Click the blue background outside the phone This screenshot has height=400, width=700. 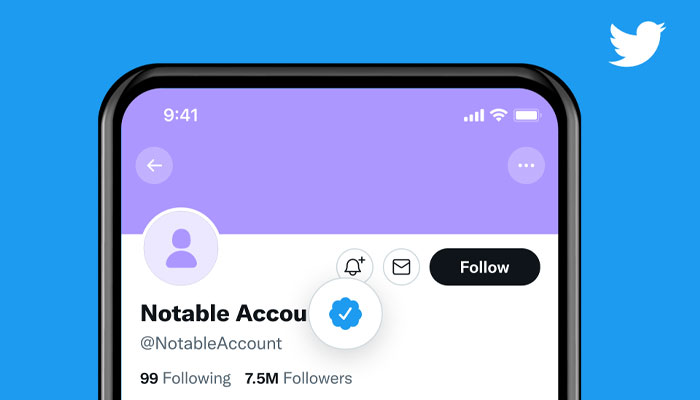(49, 201)
